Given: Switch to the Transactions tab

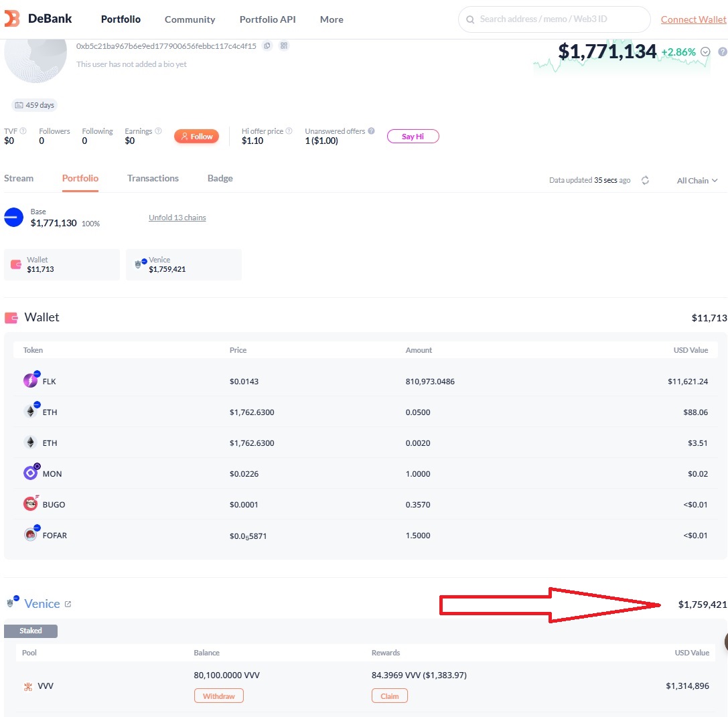Looking at the screenshot, I should [153, 178].
